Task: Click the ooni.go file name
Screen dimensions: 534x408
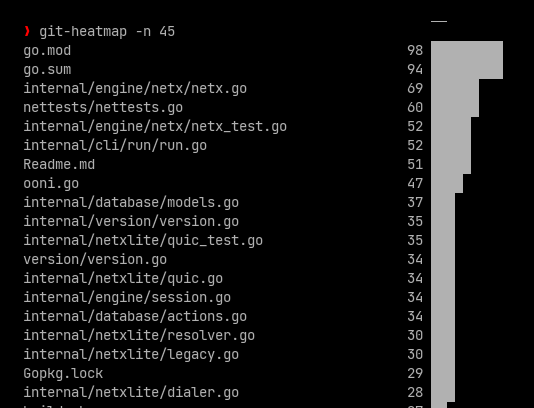Action: (x=51, y=184)
